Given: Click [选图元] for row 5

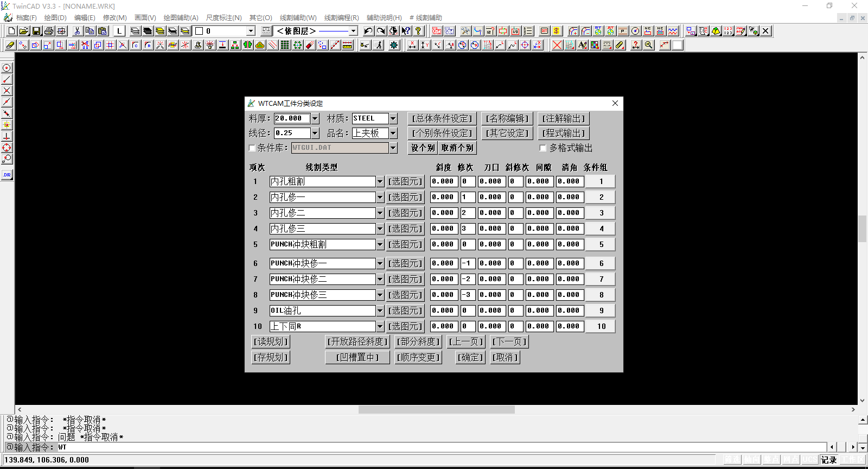Looking at the screenshot, I should coord(405,244).
